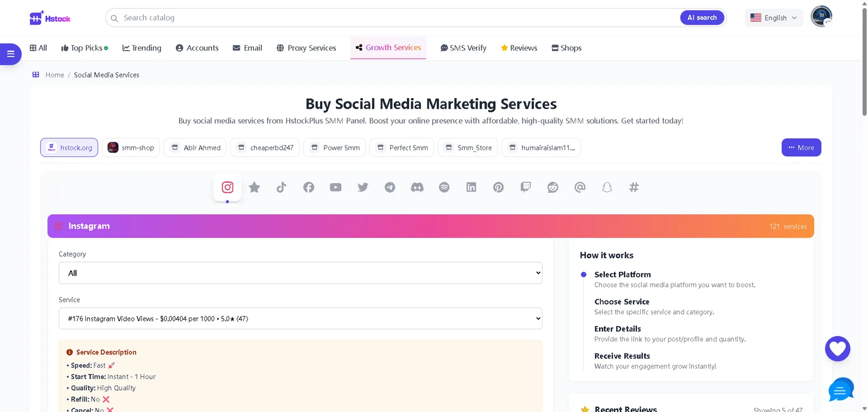The image size is (868, 412).
Task: Browse the Shops tab
Action: tap(566, 48)
